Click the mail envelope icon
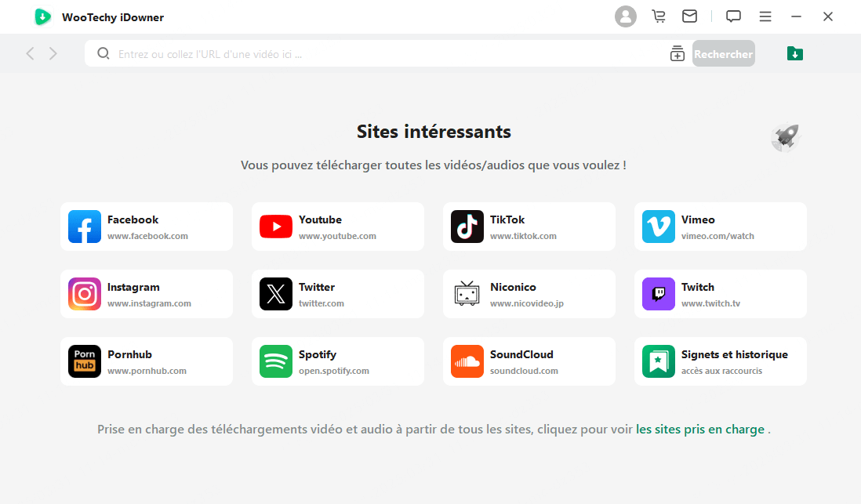 [689, 16]
